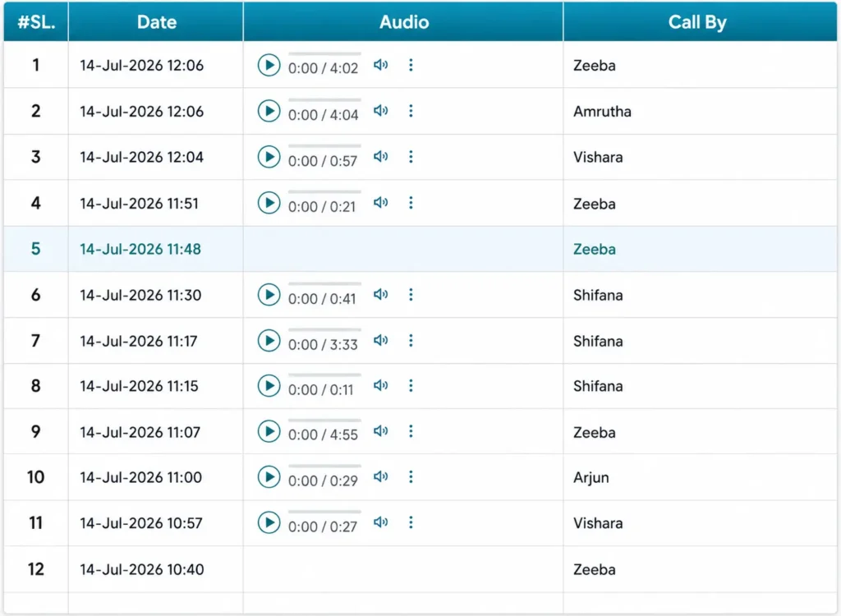841x616 pixels.
Task: Mute the audio in row 1
Action: point(381,65)
